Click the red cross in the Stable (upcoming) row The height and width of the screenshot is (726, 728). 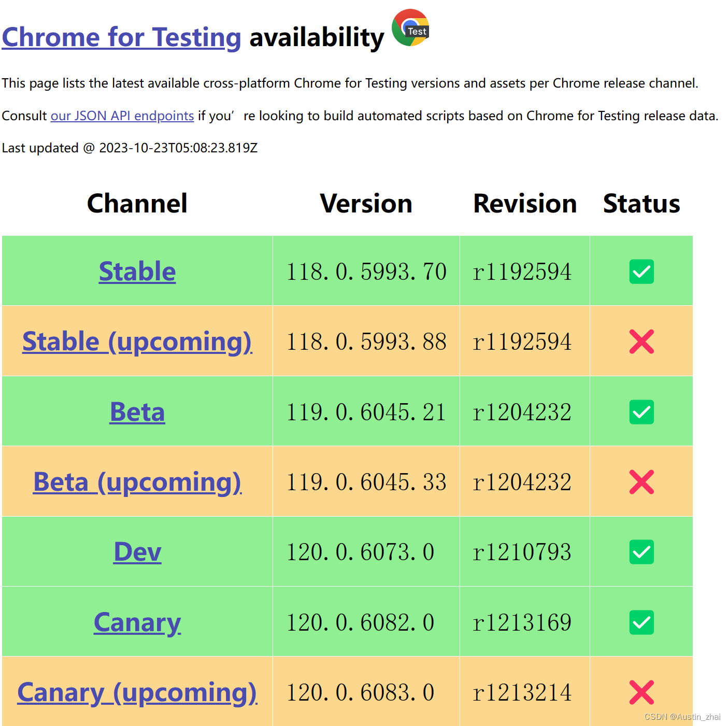point(641,341)
